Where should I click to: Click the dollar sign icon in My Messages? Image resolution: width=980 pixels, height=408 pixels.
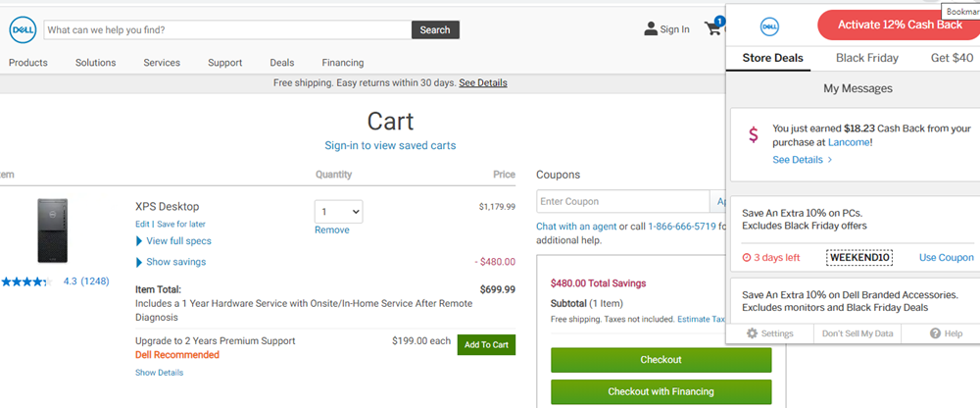tap(754, 134)
